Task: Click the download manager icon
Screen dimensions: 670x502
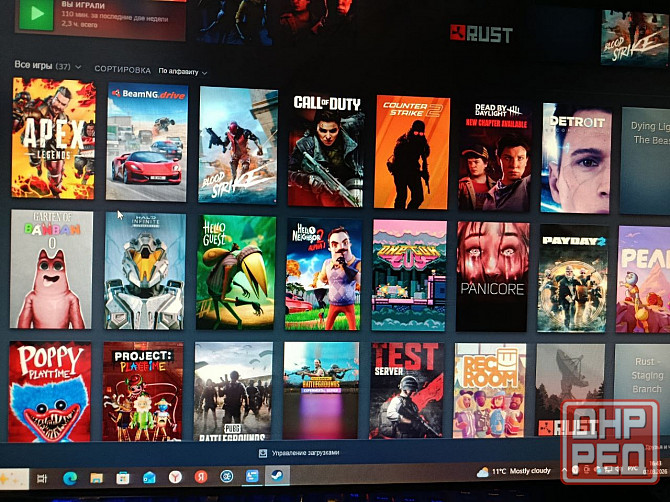Action: (263, 453)
